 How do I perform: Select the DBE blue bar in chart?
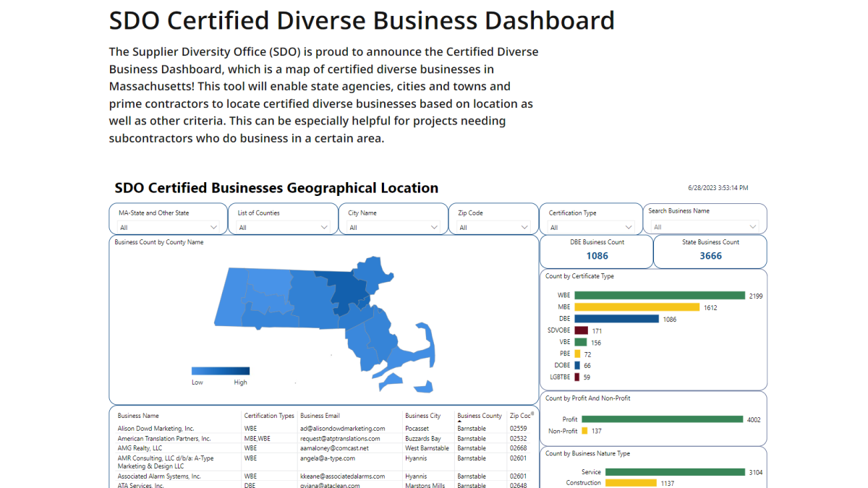[x=616, y=319]
